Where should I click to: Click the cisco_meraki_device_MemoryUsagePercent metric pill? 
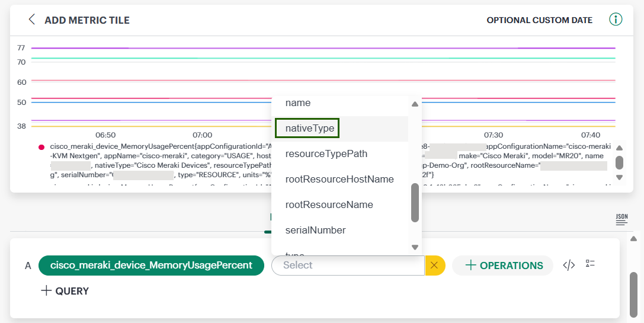(151, 266)
